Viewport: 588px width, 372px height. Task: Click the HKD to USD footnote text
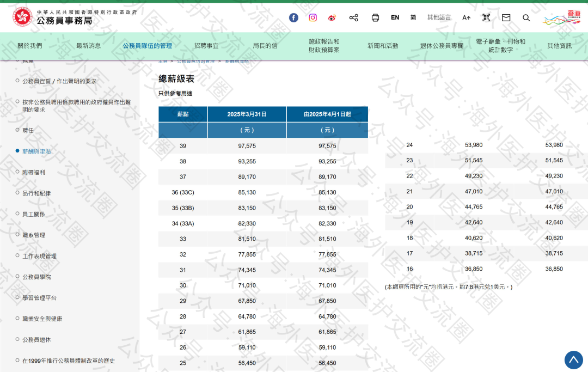coord(449,287)
